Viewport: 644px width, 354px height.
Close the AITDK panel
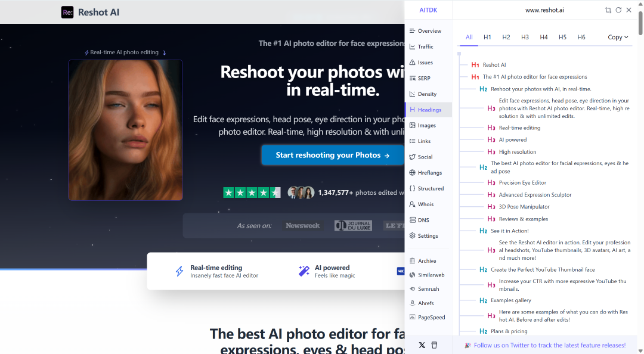point(629,10)
